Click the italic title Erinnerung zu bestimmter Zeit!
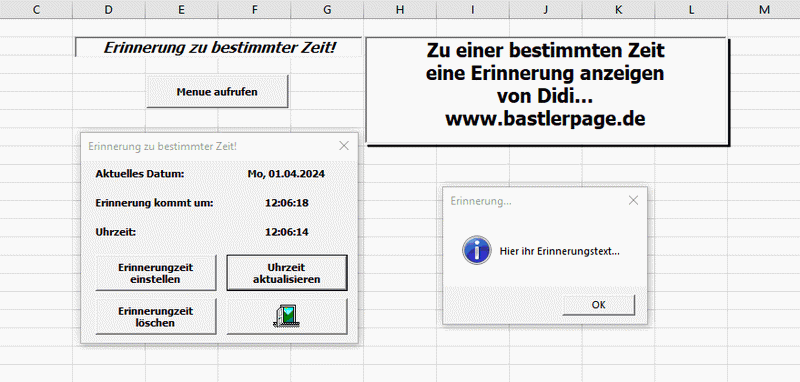The width and height of the screenshot is (800, 382). 220,47
